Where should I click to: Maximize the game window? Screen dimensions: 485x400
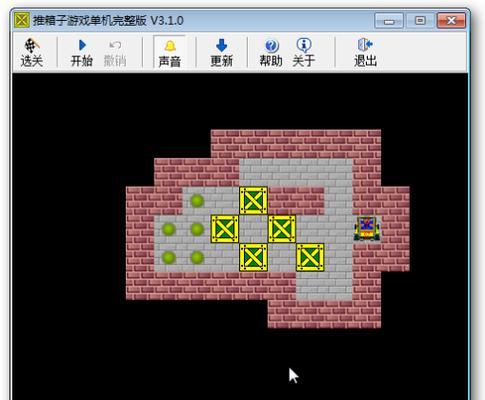click(x=420, y=21)
